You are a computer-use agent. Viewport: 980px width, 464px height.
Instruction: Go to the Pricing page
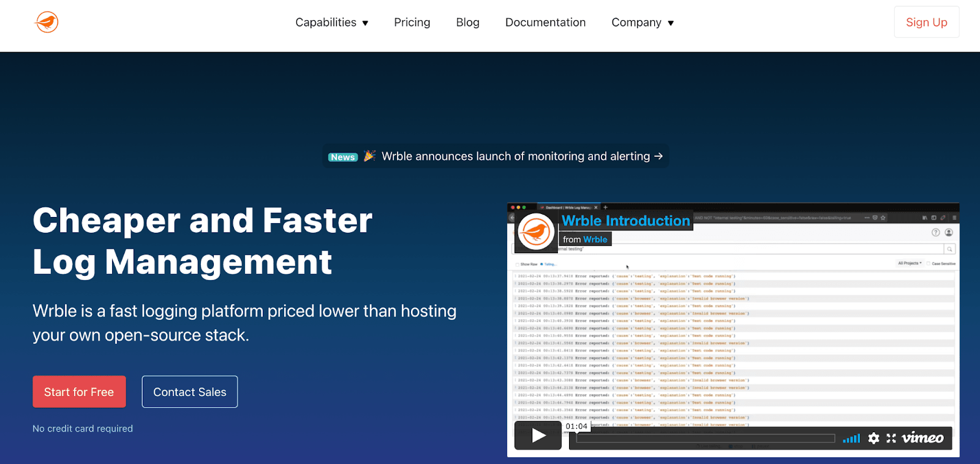[412, 23]
